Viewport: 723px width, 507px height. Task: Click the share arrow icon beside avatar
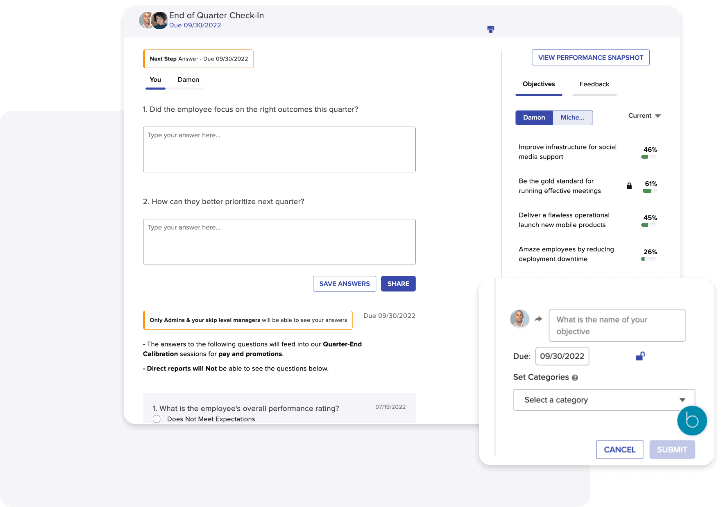pyautogui.click(x=538, y=319)
